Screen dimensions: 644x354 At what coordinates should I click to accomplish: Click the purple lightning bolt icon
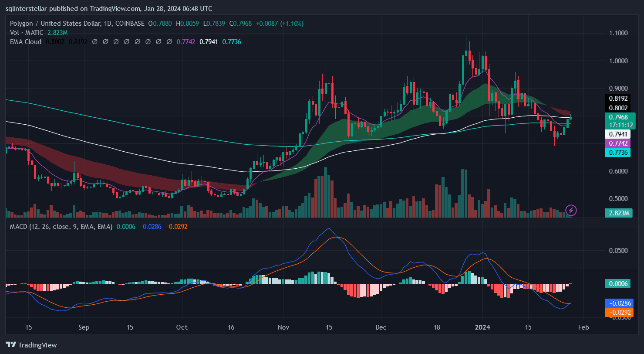(571, 211)
